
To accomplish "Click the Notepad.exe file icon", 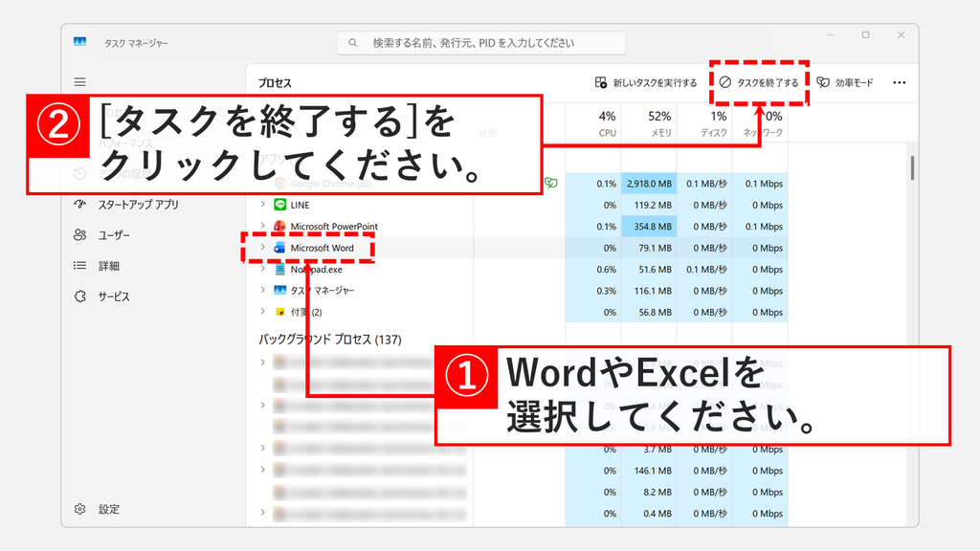I will [x=280, y=269].
